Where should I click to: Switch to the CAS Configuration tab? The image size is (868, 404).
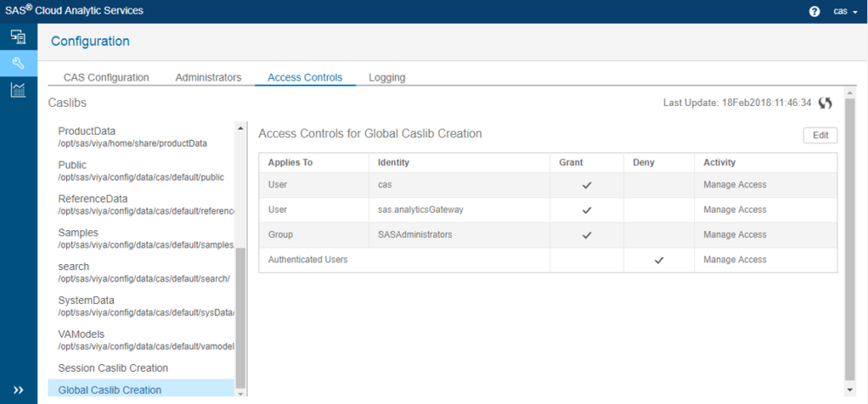[106, 77]
